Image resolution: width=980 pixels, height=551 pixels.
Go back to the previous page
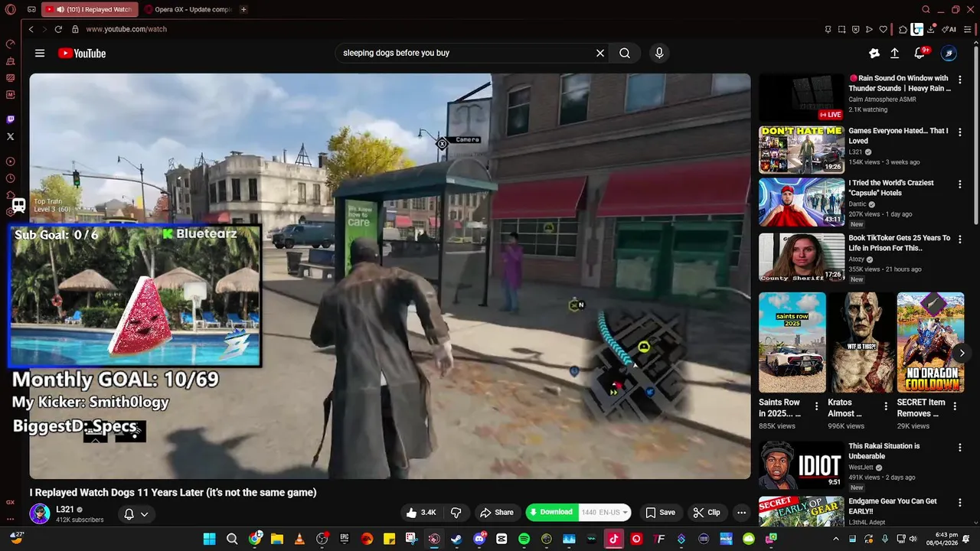[x=31, y=29]
